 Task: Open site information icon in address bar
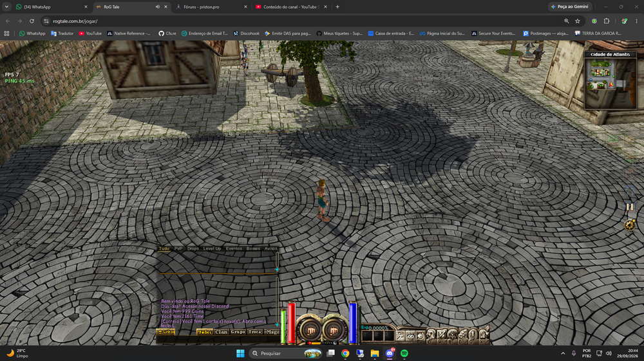[x=46, y=21]
